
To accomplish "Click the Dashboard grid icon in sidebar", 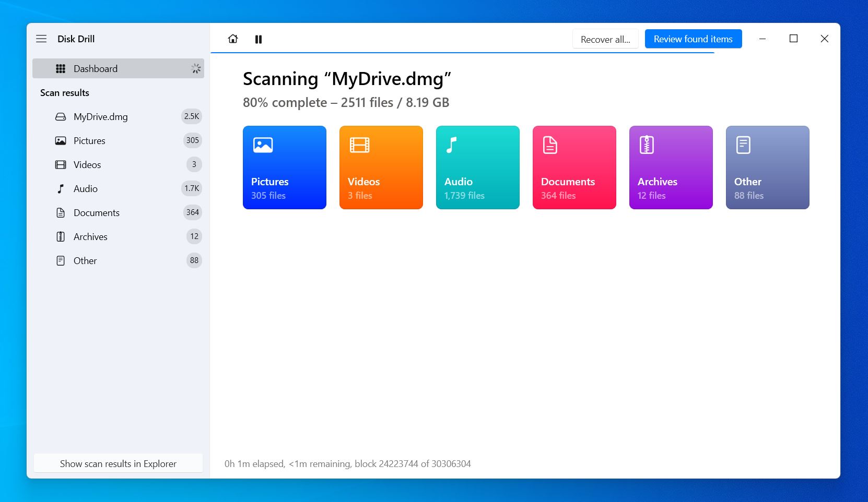I will click(61, 68).
